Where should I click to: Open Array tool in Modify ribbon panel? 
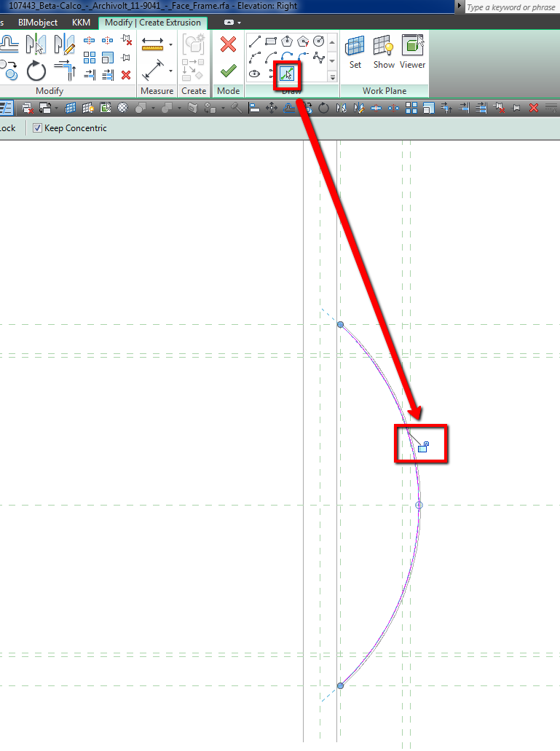pos(90,58)
